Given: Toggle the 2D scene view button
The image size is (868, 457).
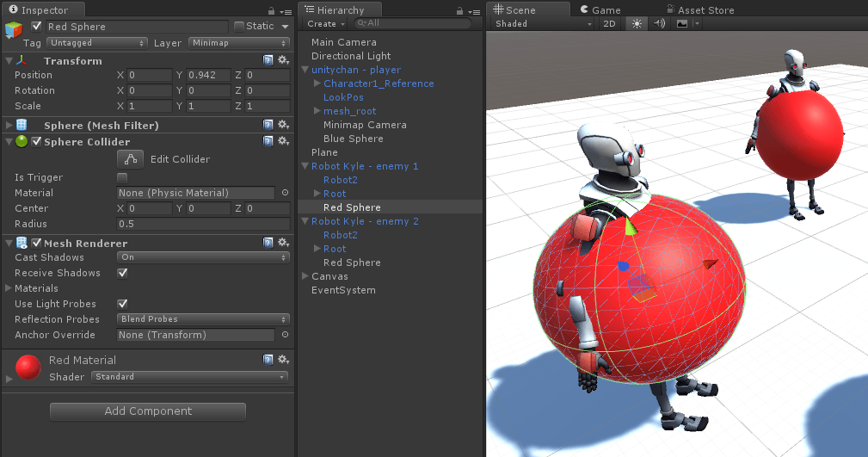Looking at the screenshot, I should [609, 24].
